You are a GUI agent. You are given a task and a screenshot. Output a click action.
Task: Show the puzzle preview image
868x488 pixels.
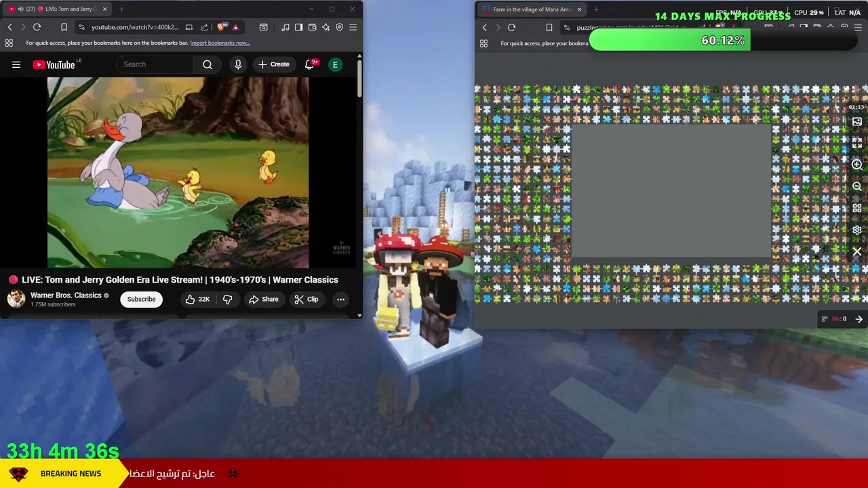point(857,122)
